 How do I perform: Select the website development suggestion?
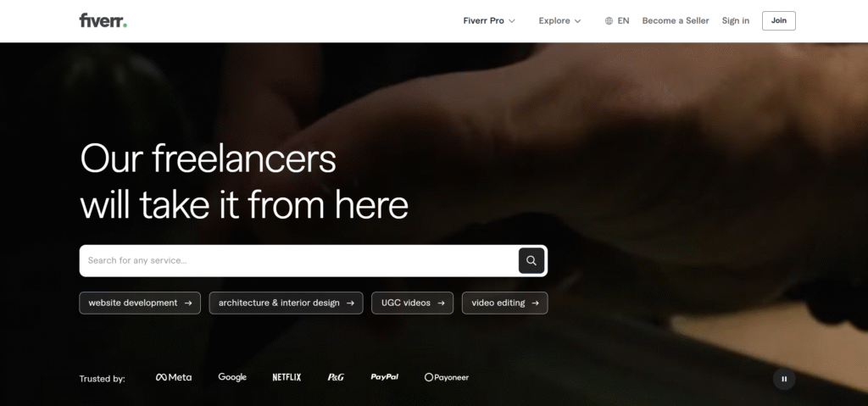140,303
